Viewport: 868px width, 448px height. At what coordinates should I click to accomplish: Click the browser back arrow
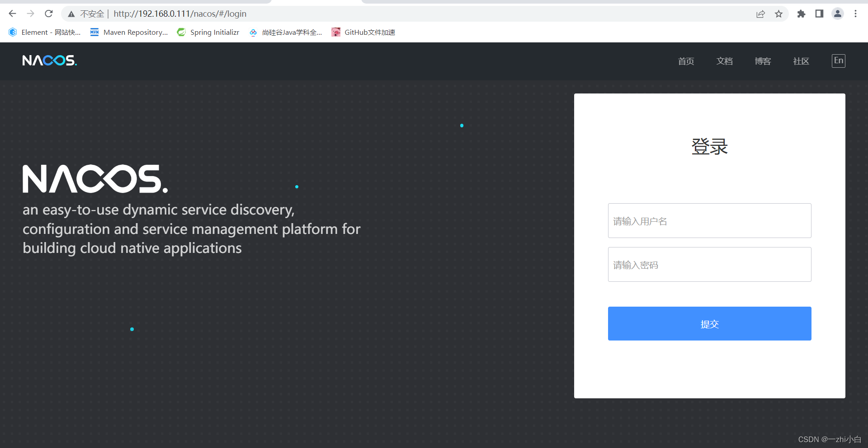[x=12, y=14]
